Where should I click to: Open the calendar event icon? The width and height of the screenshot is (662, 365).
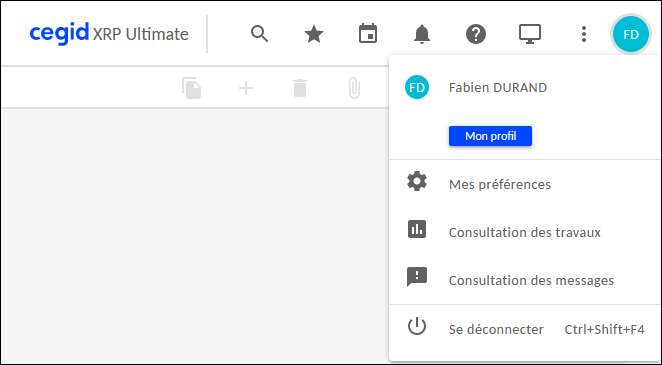click(x=368, y=34)
